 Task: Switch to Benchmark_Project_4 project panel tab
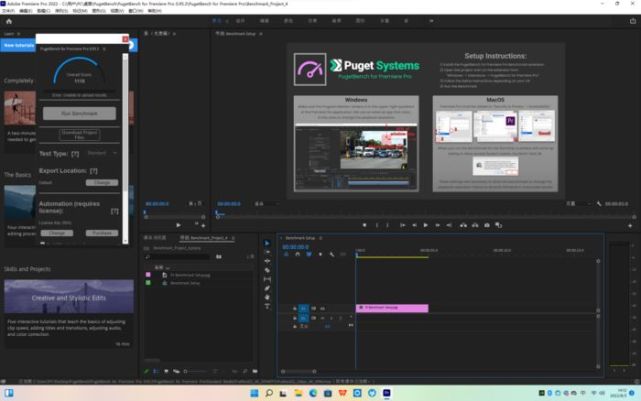204,238
